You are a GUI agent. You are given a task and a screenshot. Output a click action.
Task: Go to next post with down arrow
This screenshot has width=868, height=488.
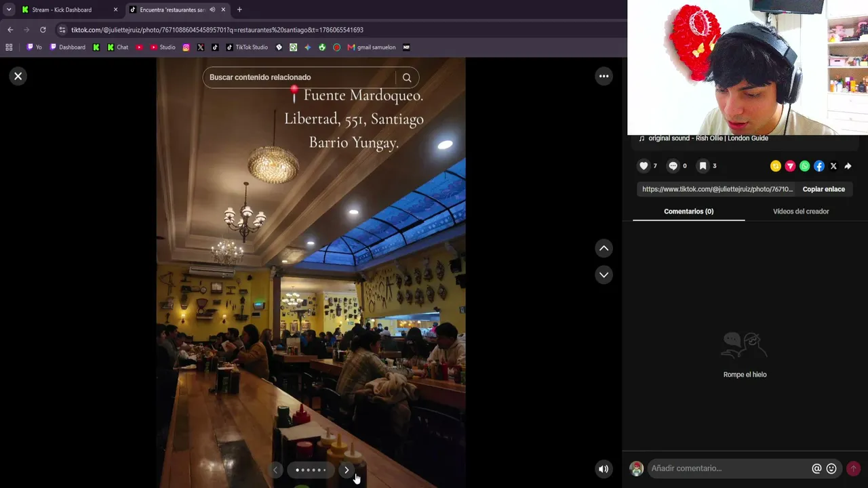(x=604, y=274)
